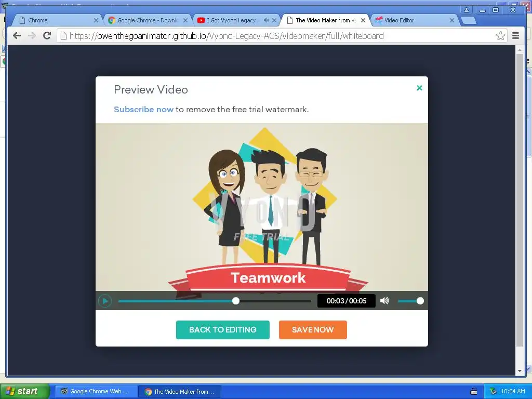Open The Video Maker from taskbar item

(180, 392)
